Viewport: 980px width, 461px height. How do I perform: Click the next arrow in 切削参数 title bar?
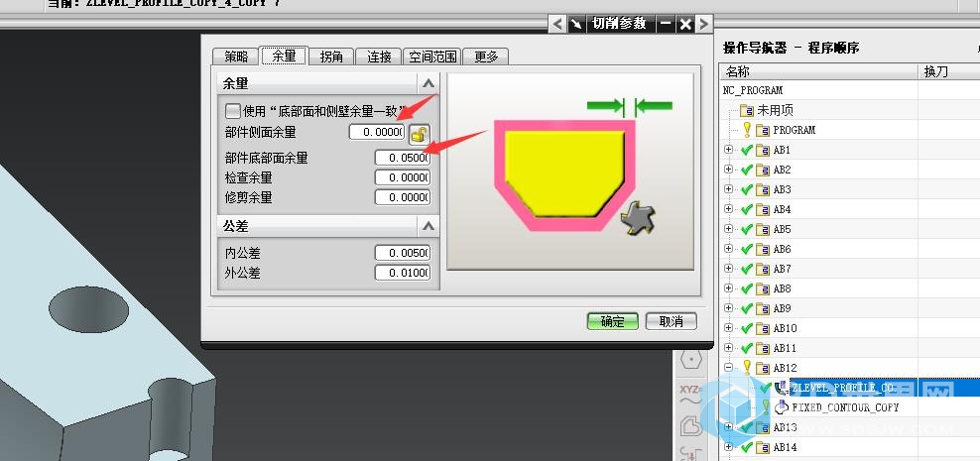703,25
